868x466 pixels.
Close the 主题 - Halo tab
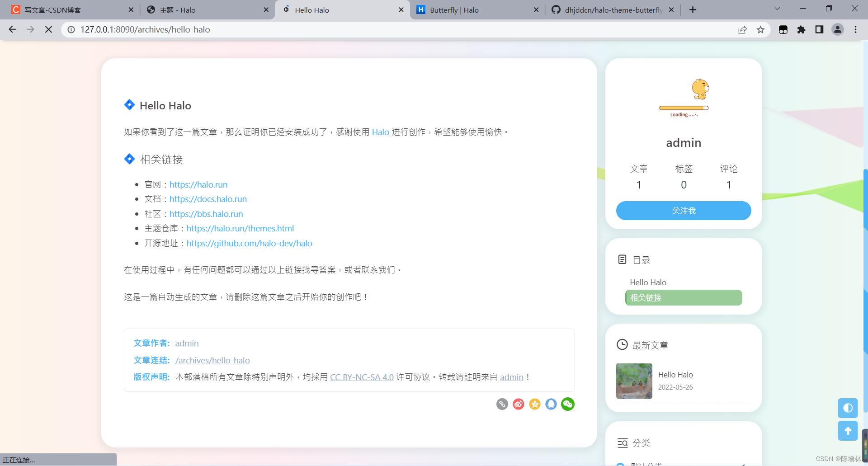[x=266, y=9]
